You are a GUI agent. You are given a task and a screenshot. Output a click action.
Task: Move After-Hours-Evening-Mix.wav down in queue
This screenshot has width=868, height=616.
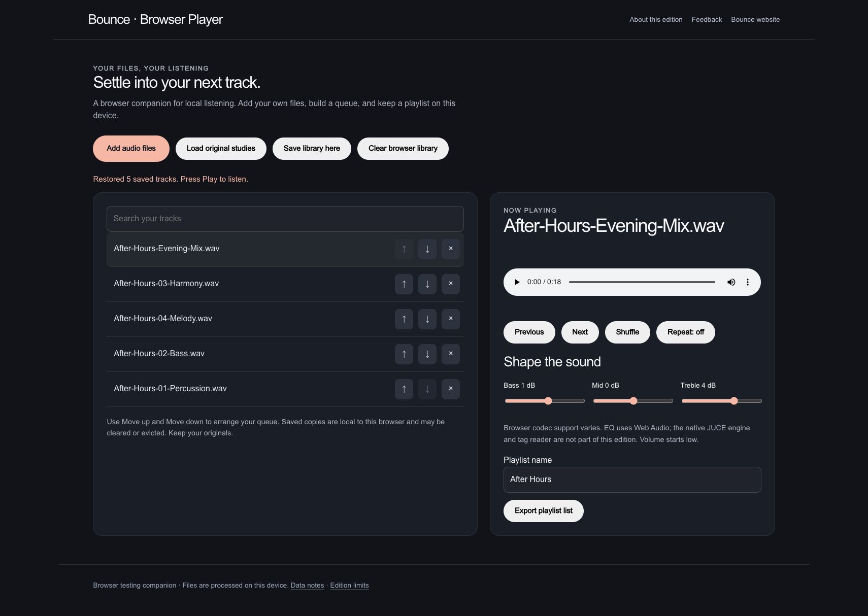(x=427, y=249)
